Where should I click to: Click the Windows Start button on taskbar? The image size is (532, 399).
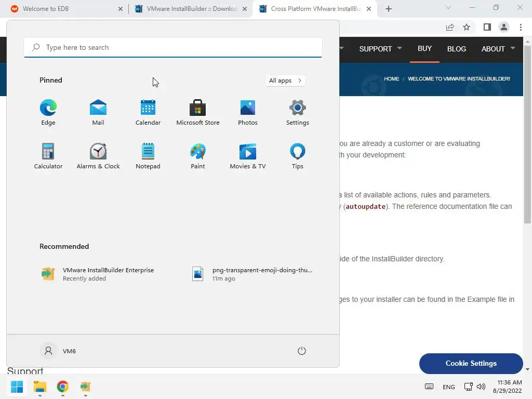[17, 387]
